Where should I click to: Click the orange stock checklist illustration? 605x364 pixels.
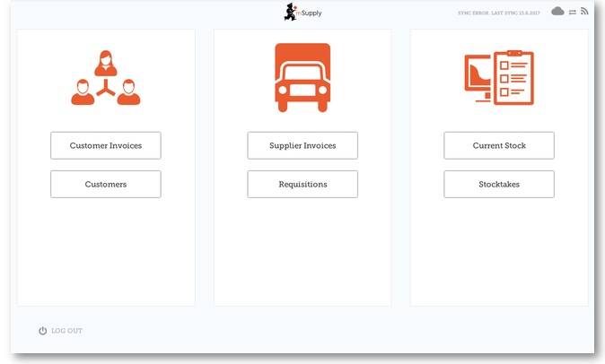[x=499, y=78]
